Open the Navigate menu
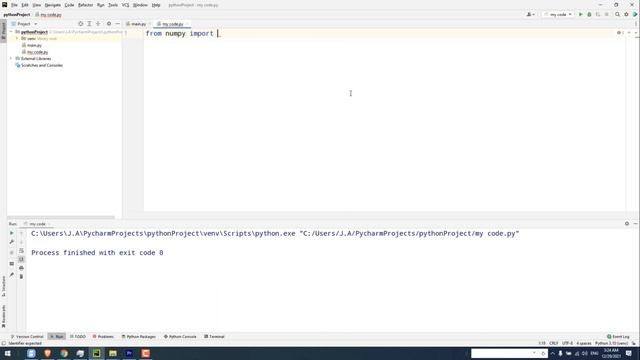The height and width of the screenshot is (360, 640). (53, 5)
